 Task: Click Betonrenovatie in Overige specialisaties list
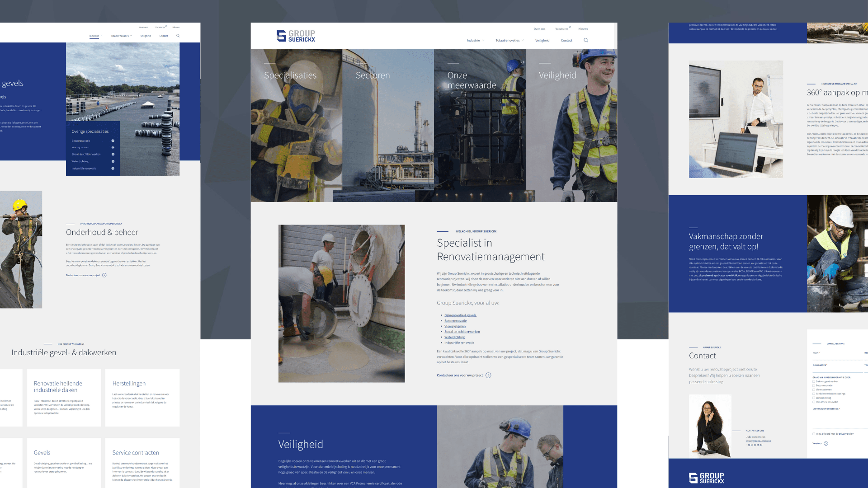81,141
